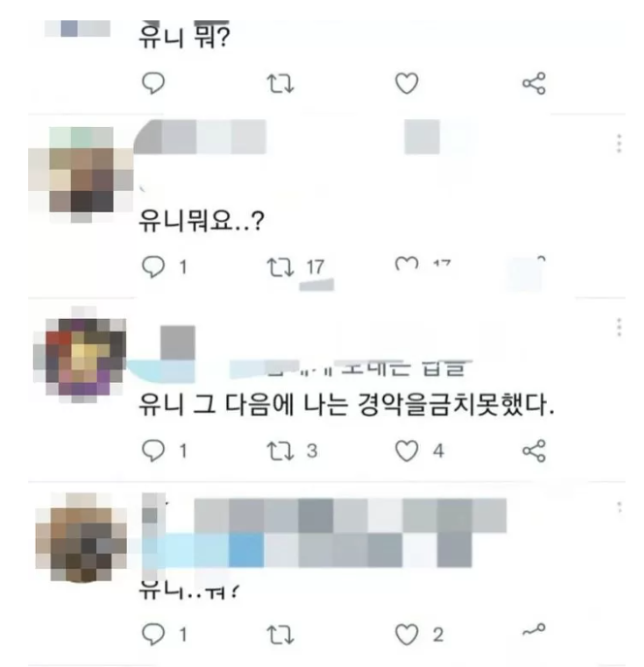Image resolution: width=644 pixels, height=667 pixels.
Task: Open the "유니뭐요..?" tweet text
Action: point(202,221)
